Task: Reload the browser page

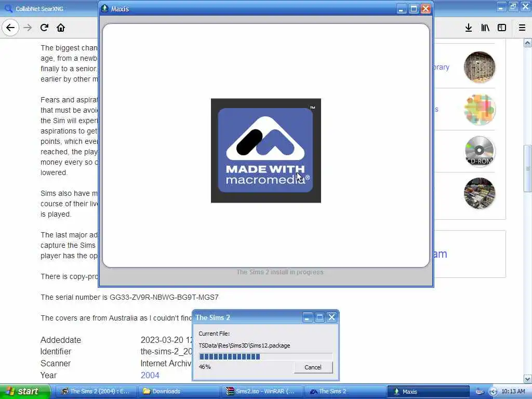Action: [x=44, y=28]
